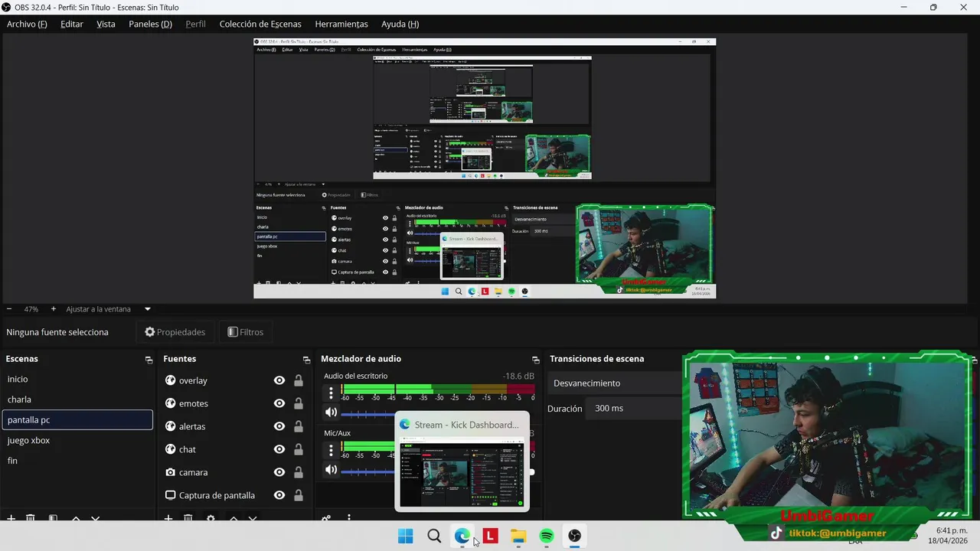This screenshot has height=551, width=980.
Task: Select the charla scene
Action: pyautogui.click(x=77, y=399)
